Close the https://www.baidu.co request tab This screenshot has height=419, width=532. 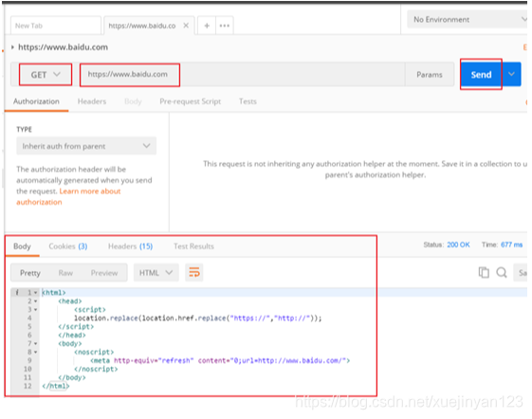point(186,26)
